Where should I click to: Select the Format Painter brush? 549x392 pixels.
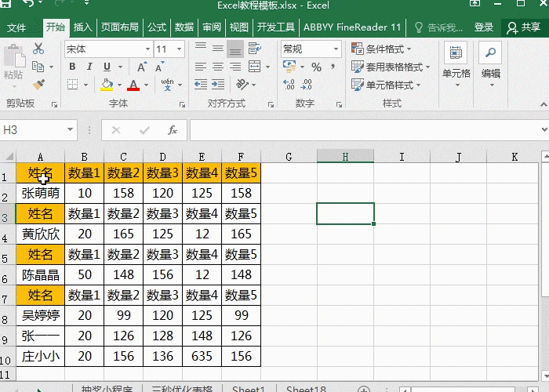pyautogui.click(x=38, y=83)
